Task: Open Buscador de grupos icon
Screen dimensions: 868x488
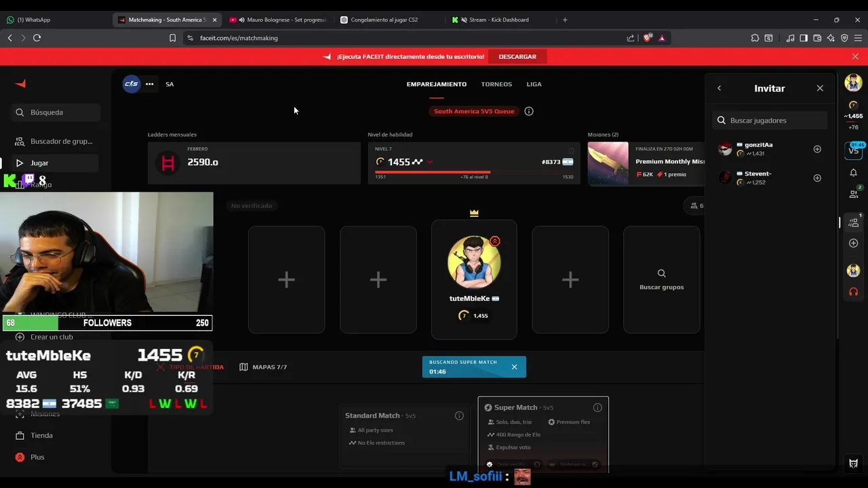Action: point(20,141)
